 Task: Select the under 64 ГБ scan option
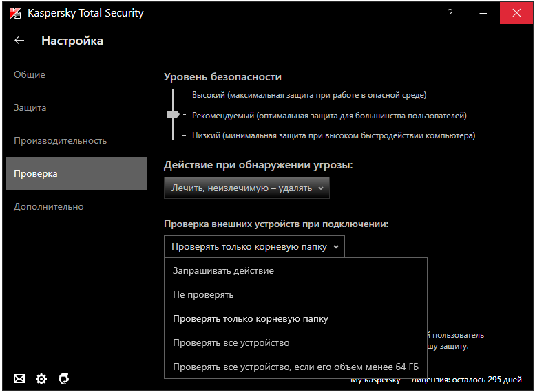(x=295, y=367)
